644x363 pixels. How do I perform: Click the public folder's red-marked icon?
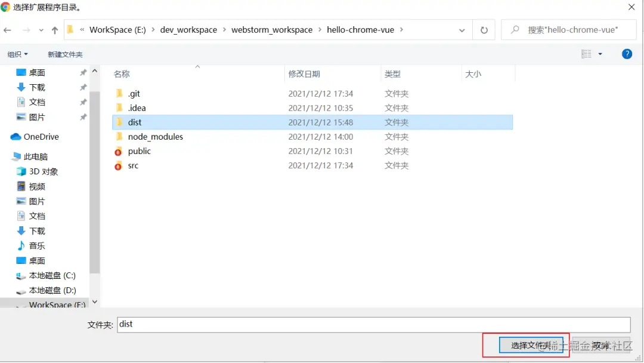[118, 151]
